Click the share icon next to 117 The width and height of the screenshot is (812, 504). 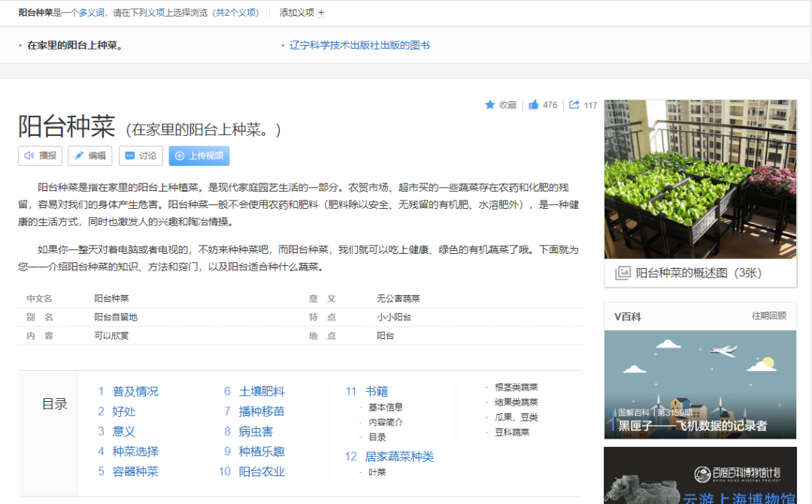point(574,105)
